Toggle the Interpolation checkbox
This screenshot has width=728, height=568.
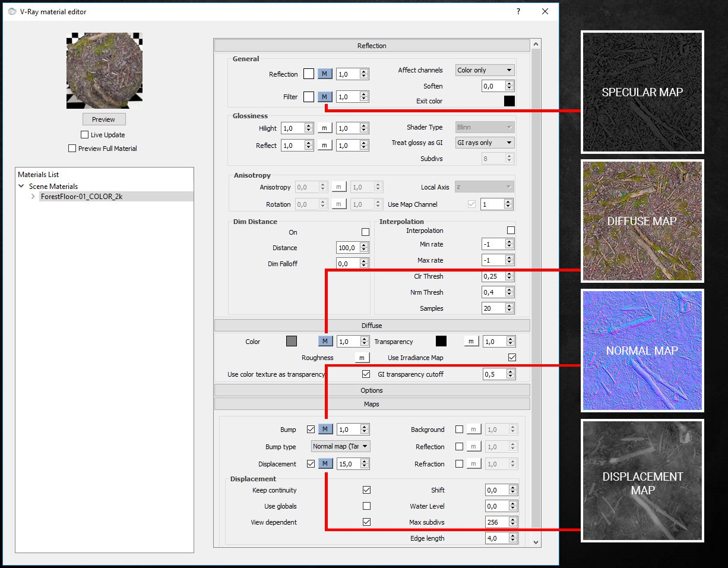coord(511,231)
